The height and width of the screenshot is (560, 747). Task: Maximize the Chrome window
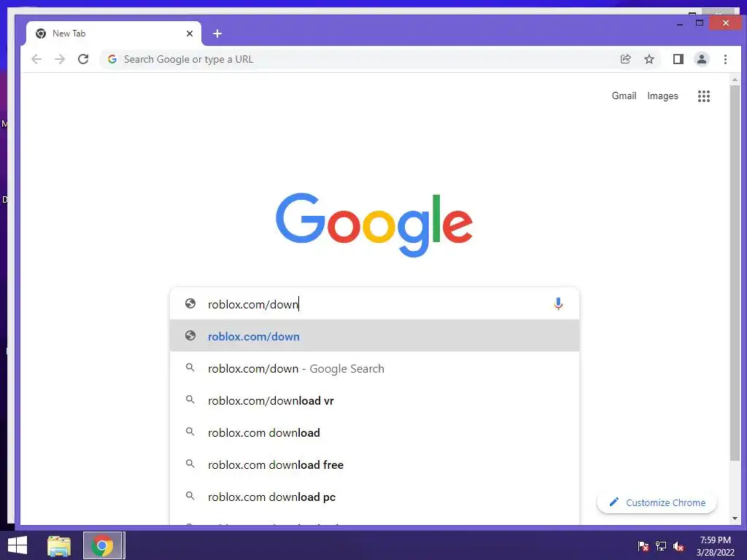(x=700, y=23)
